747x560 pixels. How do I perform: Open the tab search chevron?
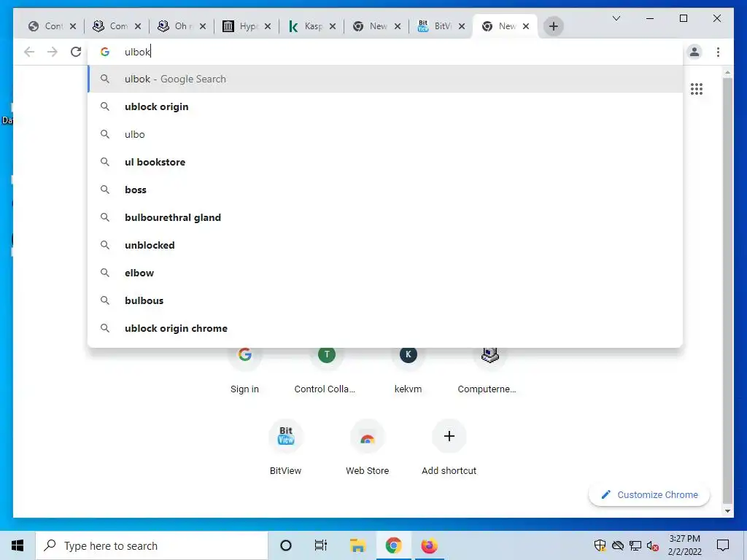(616, 18)
